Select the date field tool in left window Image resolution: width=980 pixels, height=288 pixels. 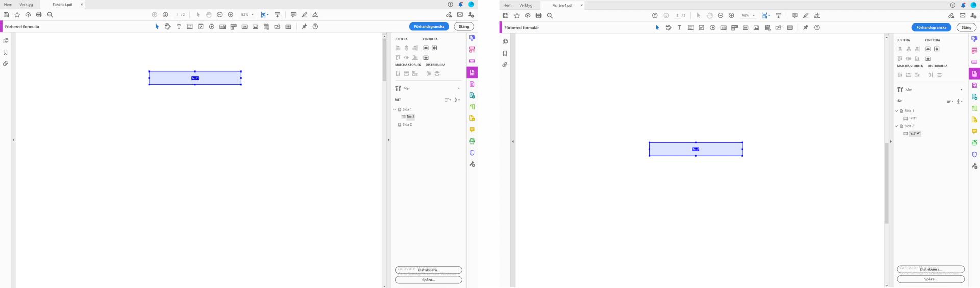click(x=266, y=27)
